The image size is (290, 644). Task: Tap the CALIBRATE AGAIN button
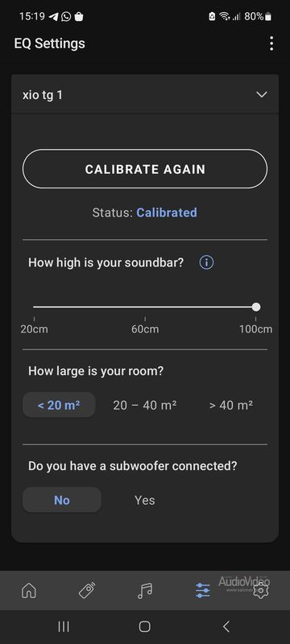[145, 169]
